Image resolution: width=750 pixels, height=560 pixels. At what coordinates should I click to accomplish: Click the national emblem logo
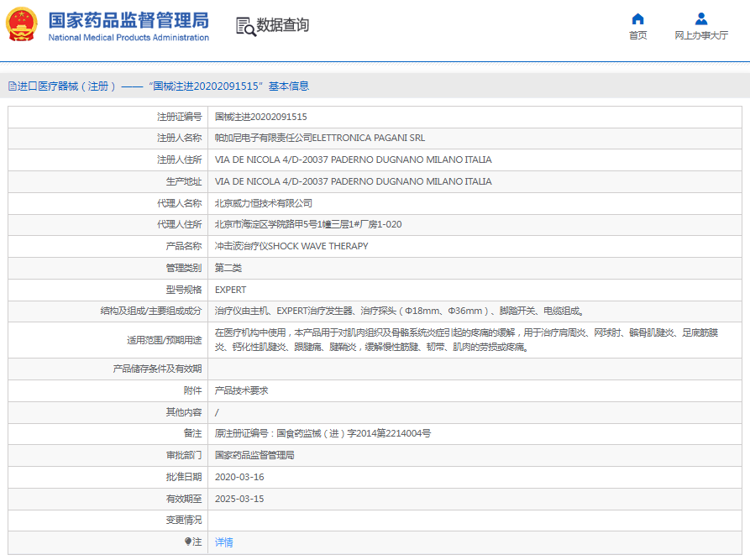pos(22,25)
